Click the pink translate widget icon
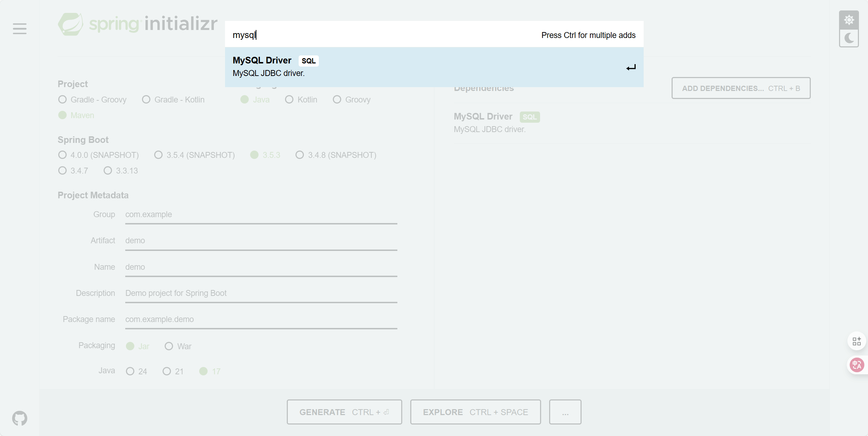This screenshot has height=436, width=868. [x=856, y=365]
